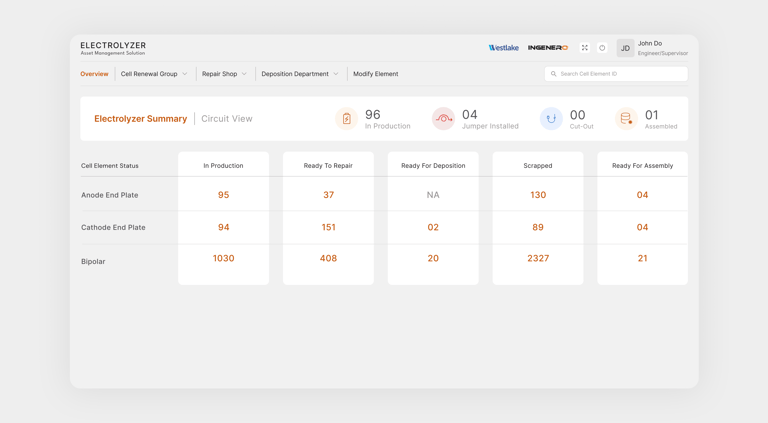Click Engineer/Supervisor role label
Image resolution: width=768 pixels, height=423 pixels.
[663, 53]
